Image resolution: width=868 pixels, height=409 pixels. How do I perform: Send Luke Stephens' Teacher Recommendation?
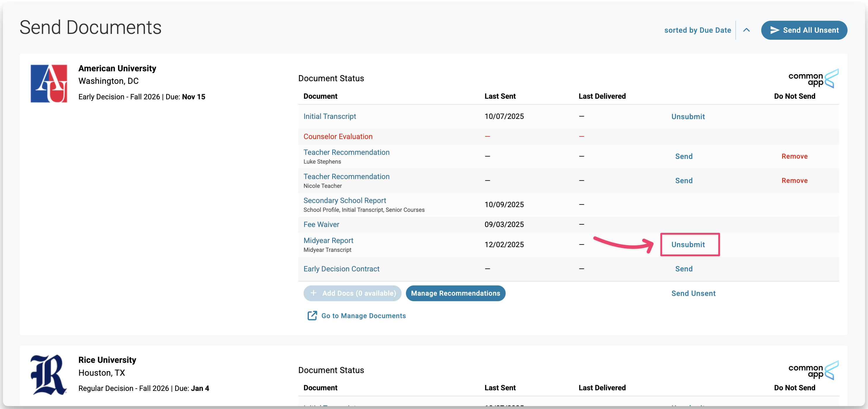tap(683, 156)
